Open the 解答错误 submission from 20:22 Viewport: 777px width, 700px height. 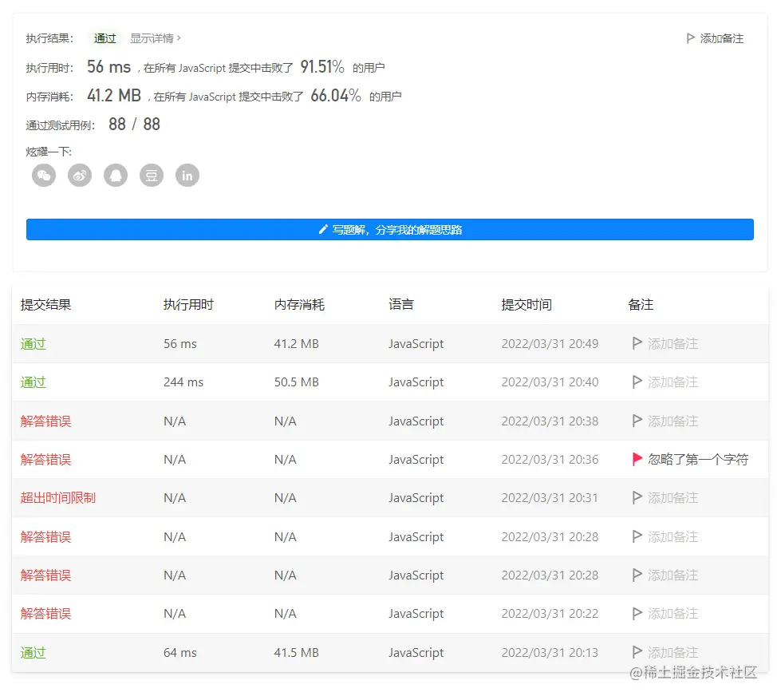(x=45, y=614)
